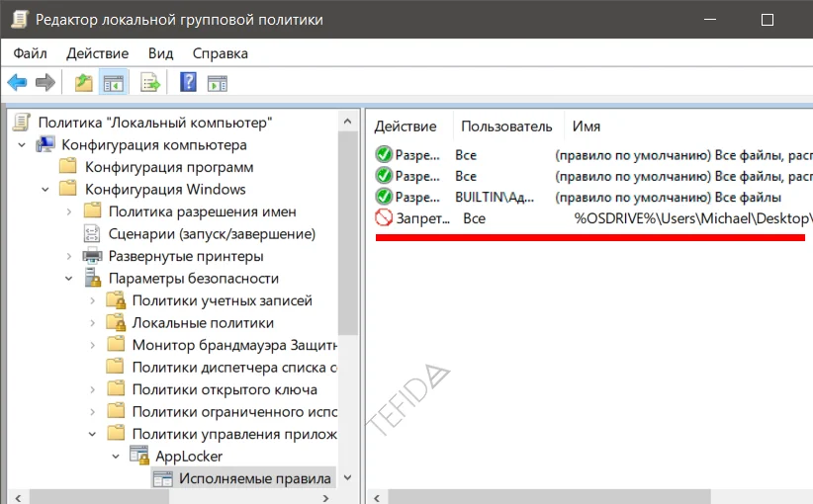Select the Политики диспетчера списка tree item
This screenshot has width=813, height=504.
(234, 368)
